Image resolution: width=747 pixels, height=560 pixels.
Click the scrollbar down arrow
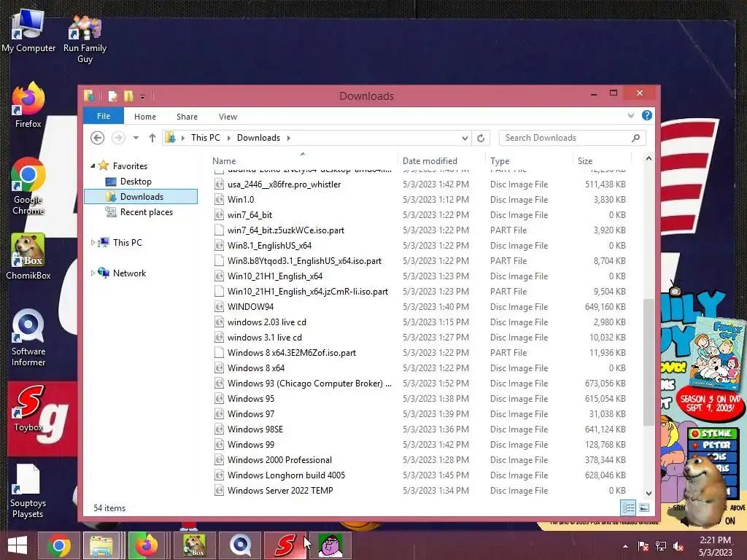click(x=649, y=494)
